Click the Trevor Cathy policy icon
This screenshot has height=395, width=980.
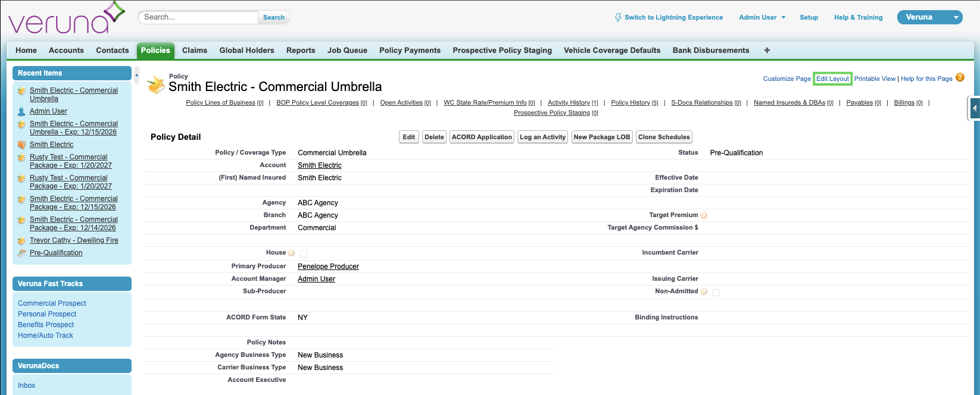coord(21,240)
